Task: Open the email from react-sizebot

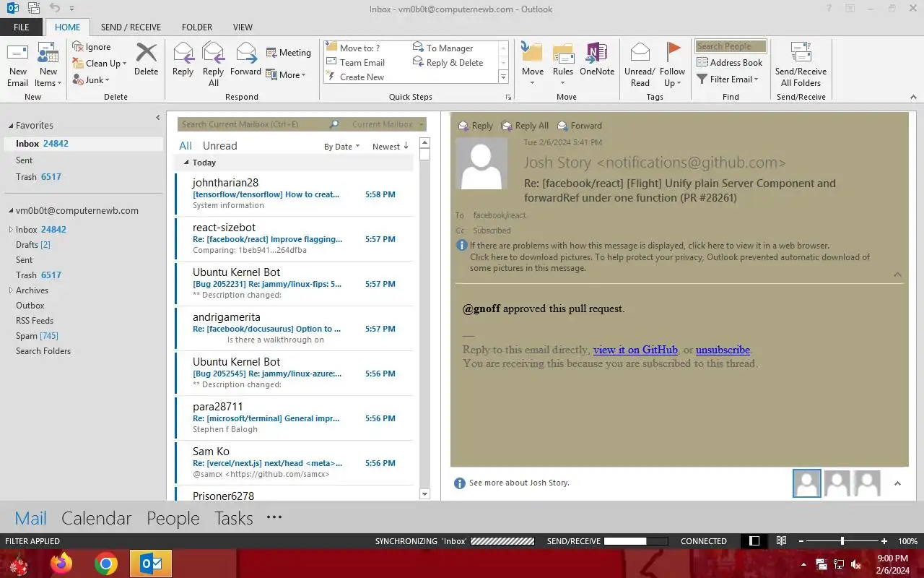Action: coord(295,238)
